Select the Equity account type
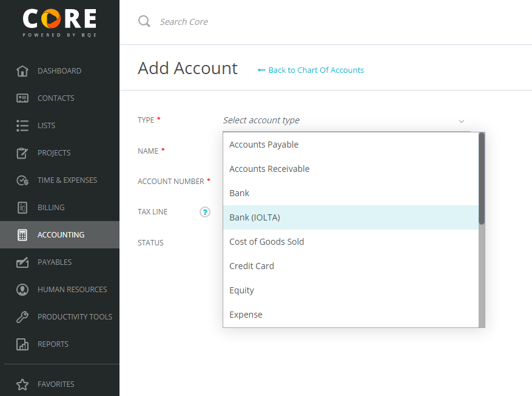The height and width of the screenshot is (396, 532). tap(351, 290)
